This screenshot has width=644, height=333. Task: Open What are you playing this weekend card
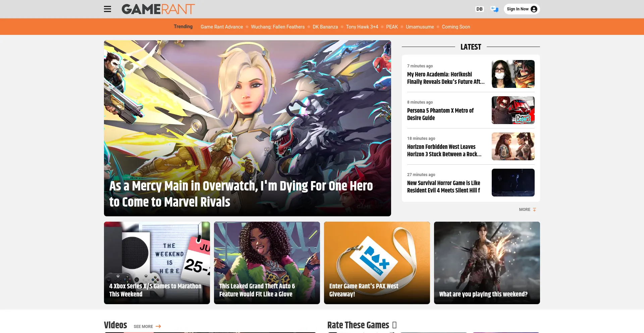click(487, 263)
